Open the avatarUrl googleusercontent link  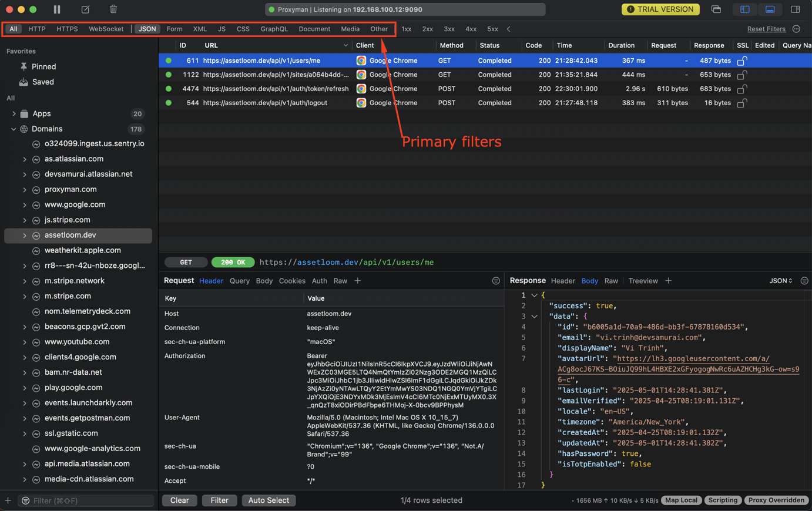click(x=678, y=369)
